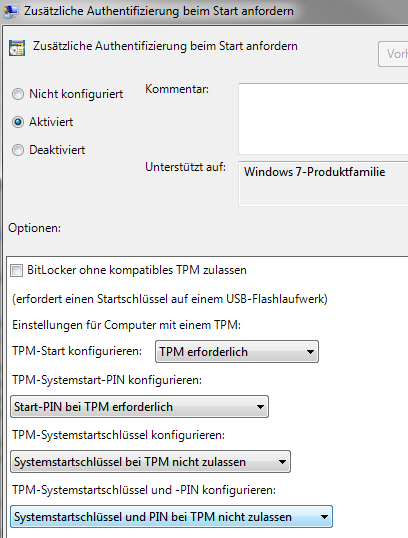The image size is (408, 538).
Task: Choose the Deaktiviert radio option
Action: tap(18, 150)
